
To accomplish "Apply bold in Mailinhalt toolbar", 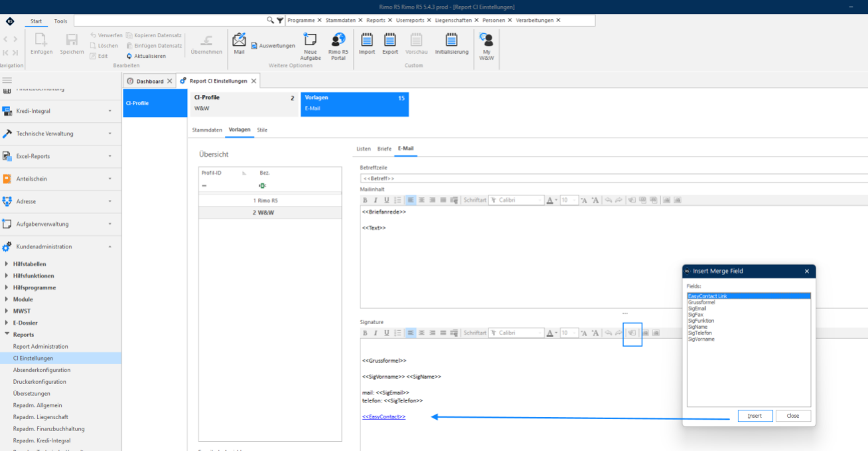I will point(365,200).
